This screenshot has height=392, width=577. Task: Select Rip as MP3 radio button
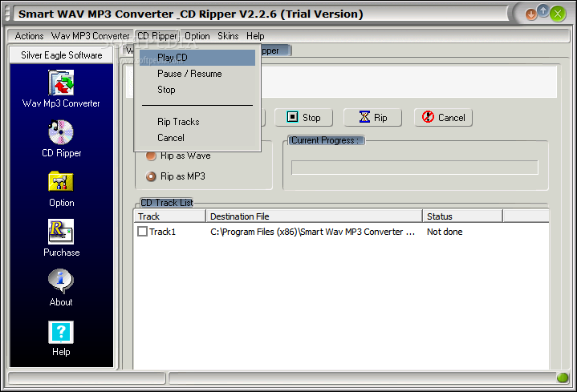click(151, 176)
